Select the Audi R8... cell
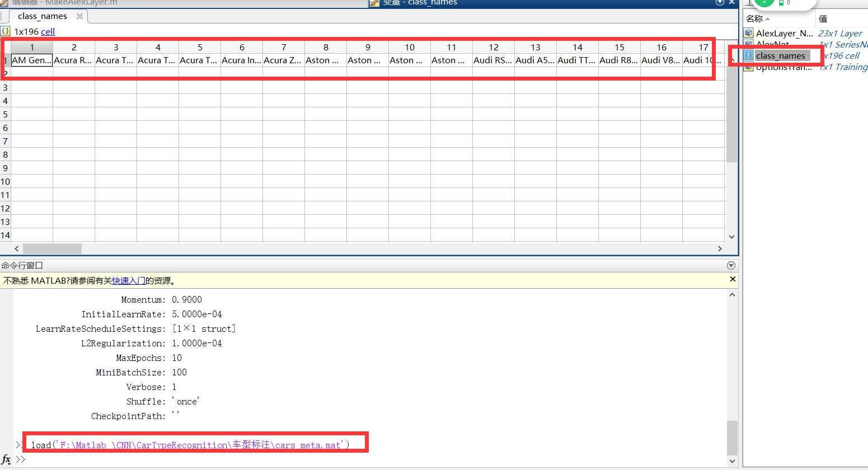 [620, 60]
